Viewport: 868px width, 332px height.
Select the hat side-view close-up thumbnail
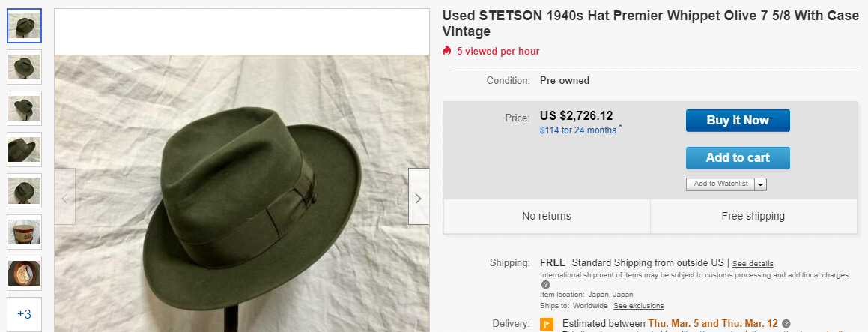pos(25,150)
